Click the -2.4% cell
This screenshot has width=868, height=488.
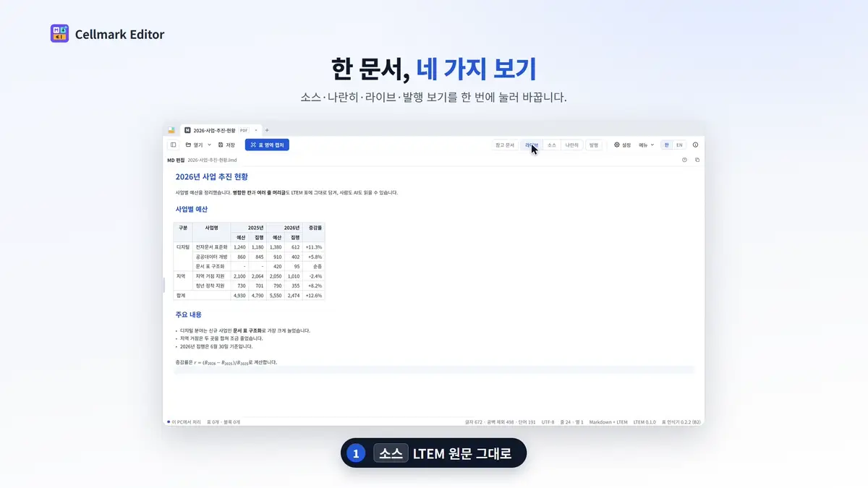(315, 276)
